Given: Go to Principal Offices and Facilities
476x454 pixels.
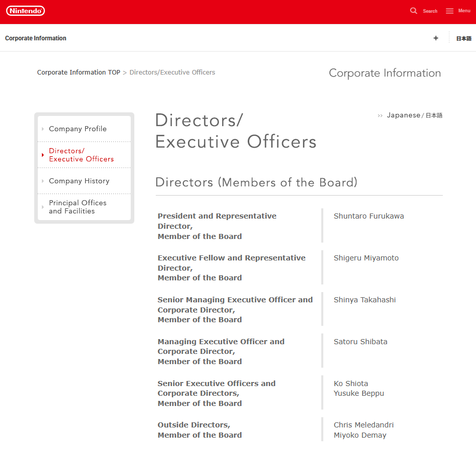Looking at the screenshot, I should pyautogui.click(x=78, y=207).
